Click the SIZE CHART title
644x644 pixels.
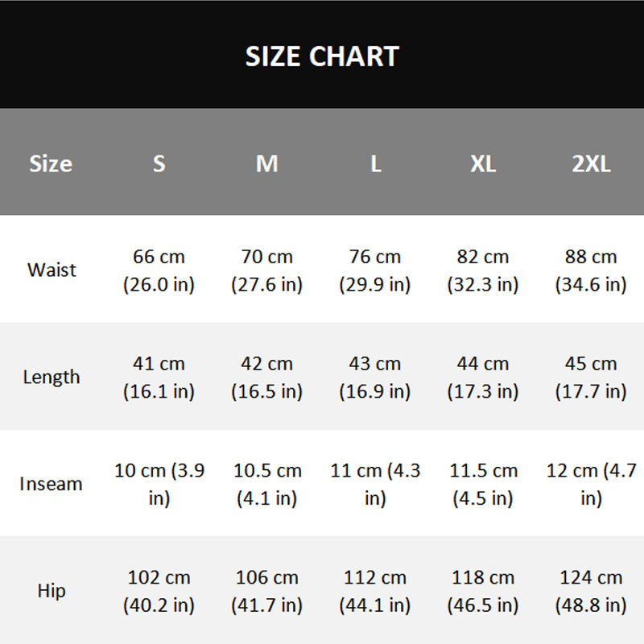[322, 56]
